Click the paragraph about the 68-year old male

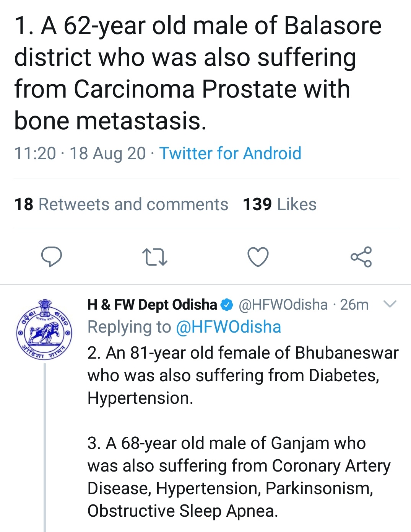239,477
